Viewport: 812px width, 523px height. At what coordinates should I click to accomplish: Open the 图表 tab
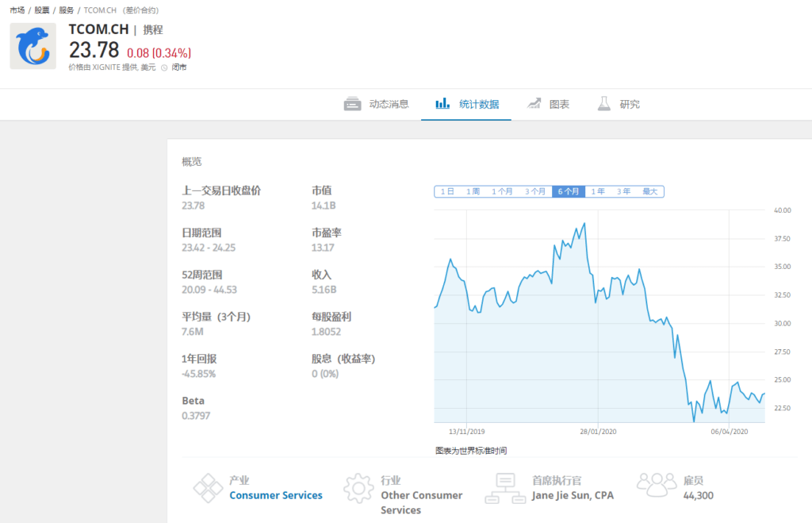(548, 104)
